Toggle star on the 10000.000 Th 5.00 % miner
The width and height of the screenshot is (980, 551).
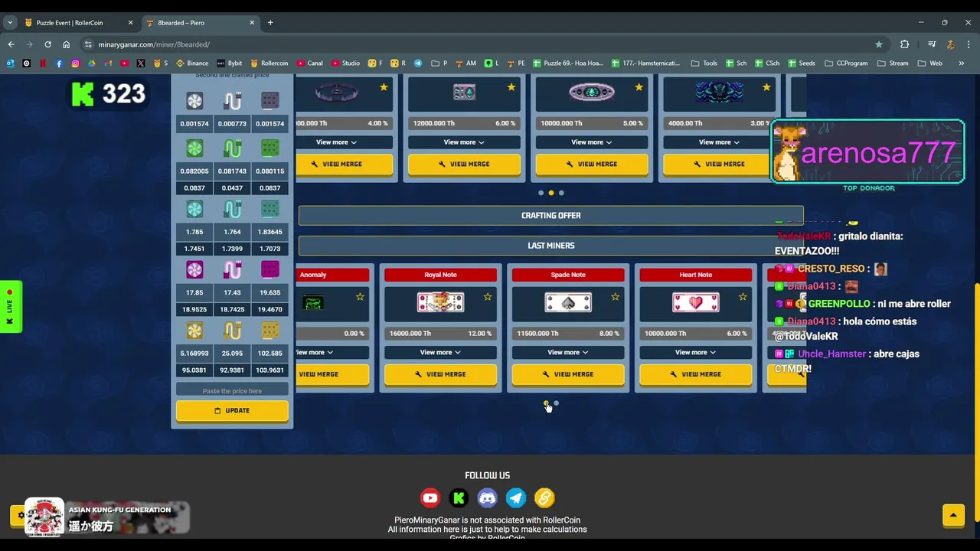[x=639, y=87]
